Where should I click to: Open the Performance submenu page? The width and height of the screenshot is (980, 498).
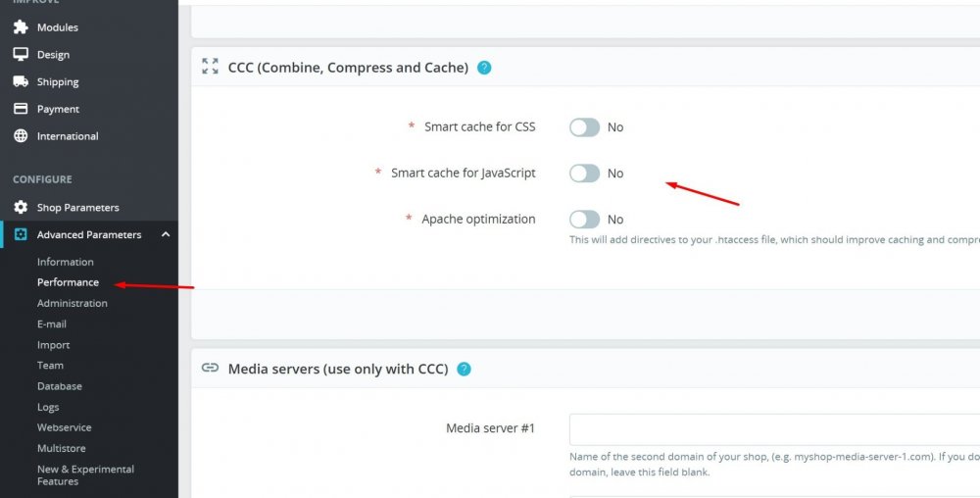tap(68, 282)
